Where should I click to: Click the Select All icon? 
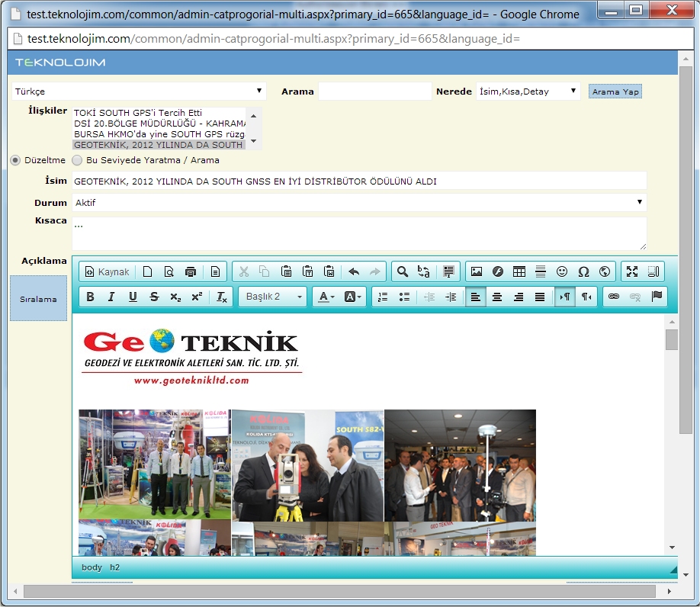[448, 271]
